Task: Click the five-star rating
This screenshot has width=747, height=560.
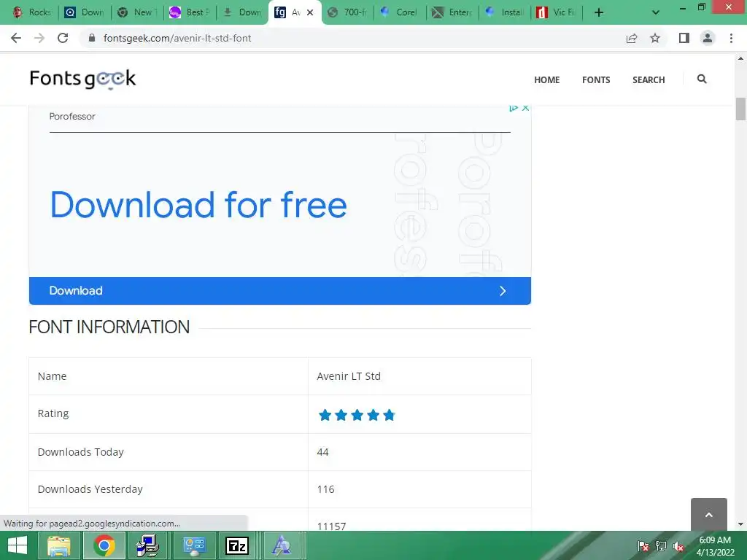Action: pos(357,415)
